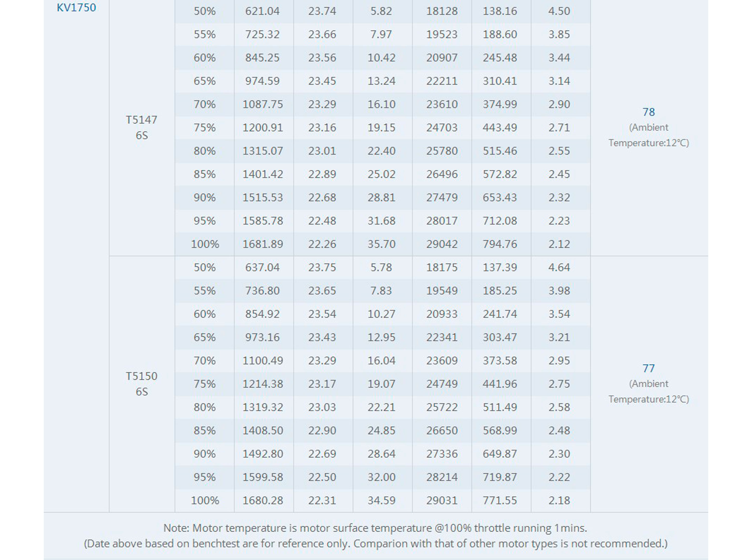This screenshot has height=560, width=752.
Task: Click the motor temperature note text
Action: coord(375,528)
